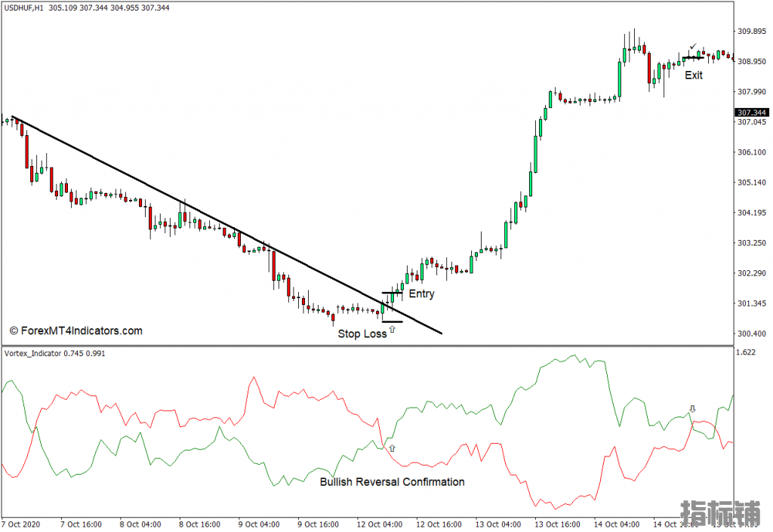Click price axis label 308.950

pyautogui.click(x=752, y=62)
